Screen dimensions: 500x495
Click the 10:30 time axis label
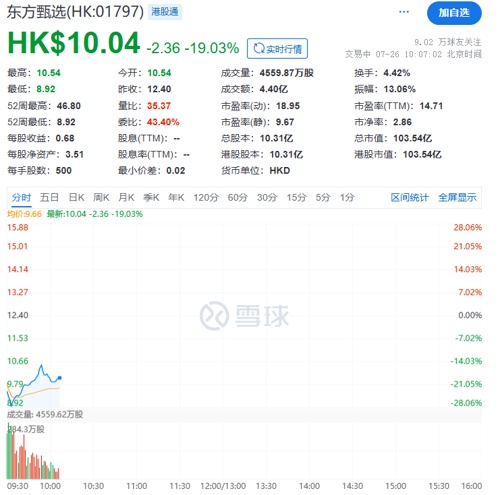point(93,486)
